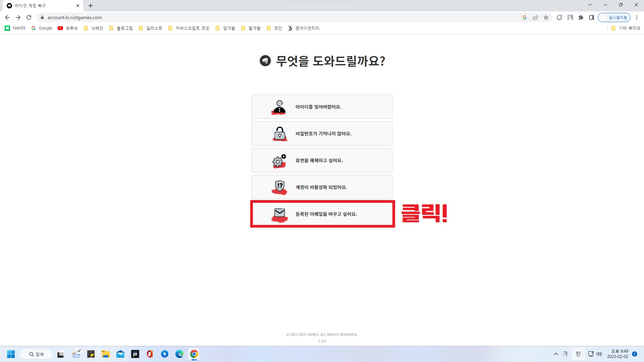This screenshot has height=362, width=644.
Task: Click the padlock password icon
Action: [x=279, y=133]
